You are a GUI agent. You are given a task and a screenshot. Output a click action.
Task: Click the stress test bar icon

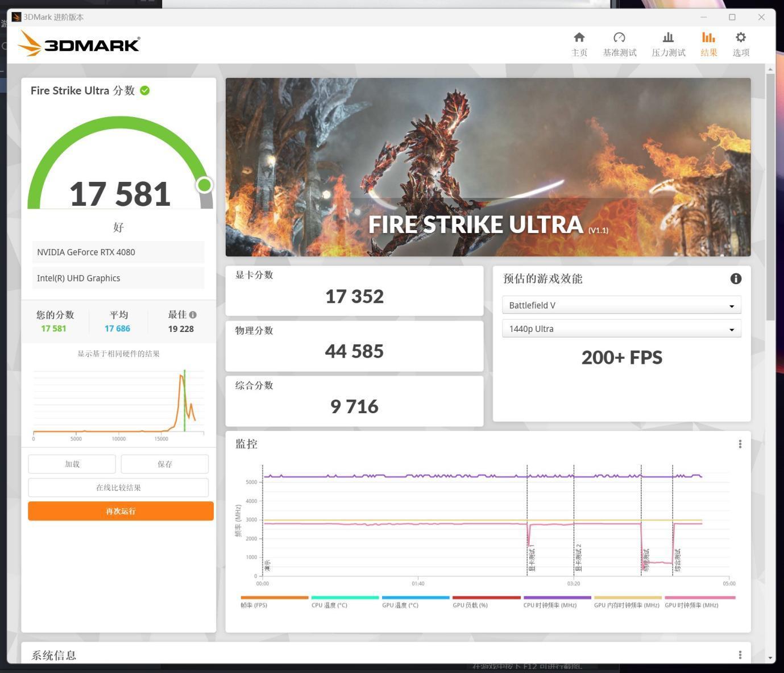tap(668, 38)
